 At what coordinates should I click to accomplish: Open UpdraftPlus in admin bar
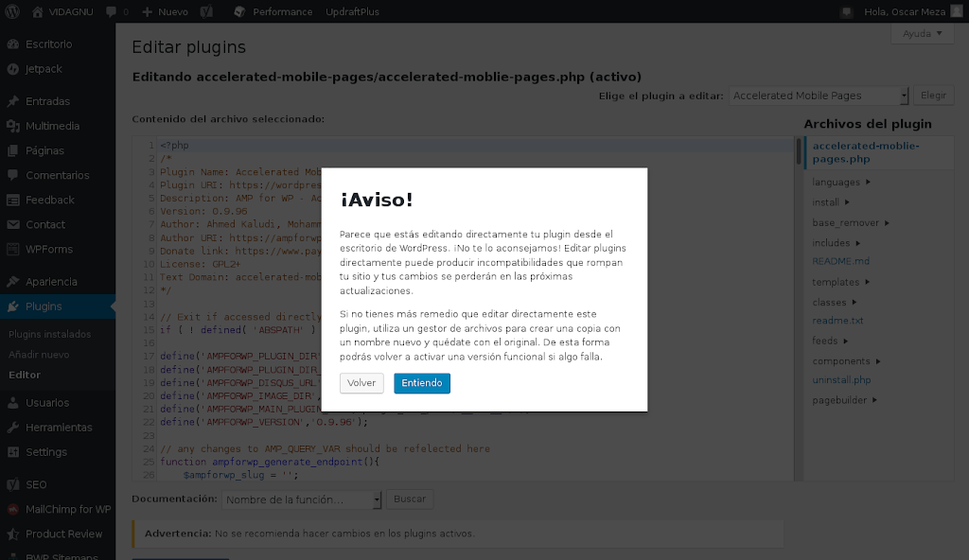coord(352,11)
